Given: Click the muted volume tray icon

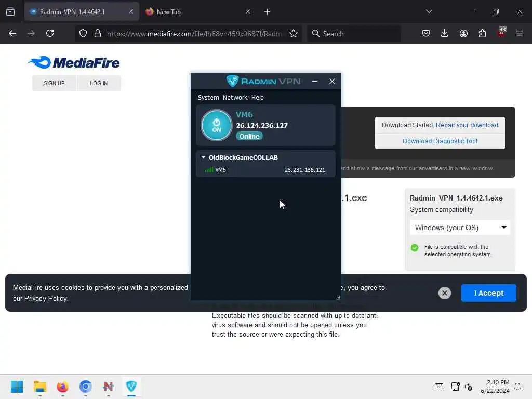Looking at the screenshot, I should click(469, 387).
